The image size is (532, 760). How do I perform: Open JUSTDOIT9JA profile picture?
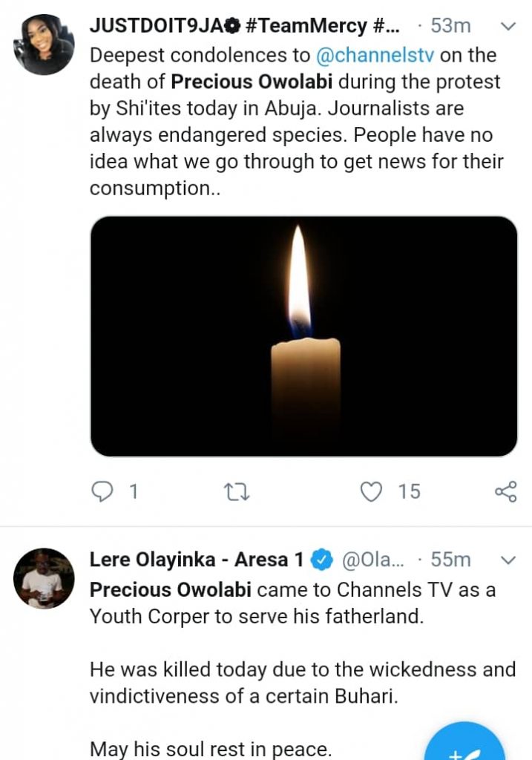point(44,45)
